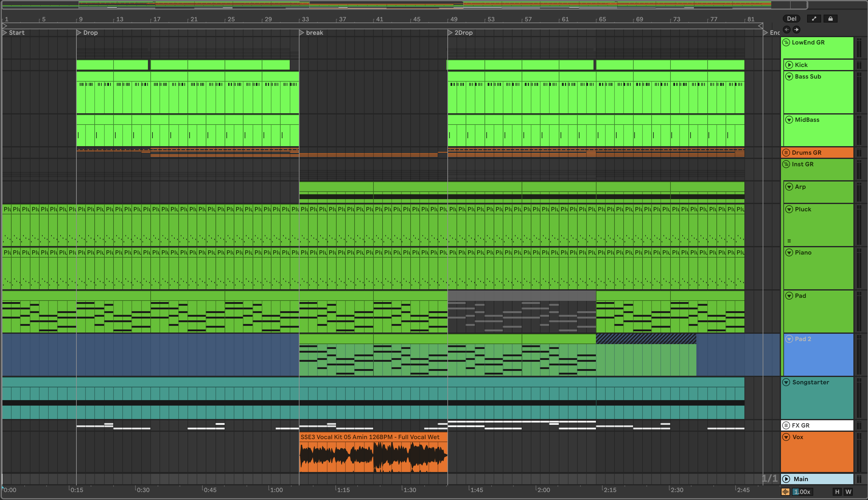Toggle the lock envelopes padlock icon
The height and width of the screenshot is (500, 868).
click(x=830, y=19)
